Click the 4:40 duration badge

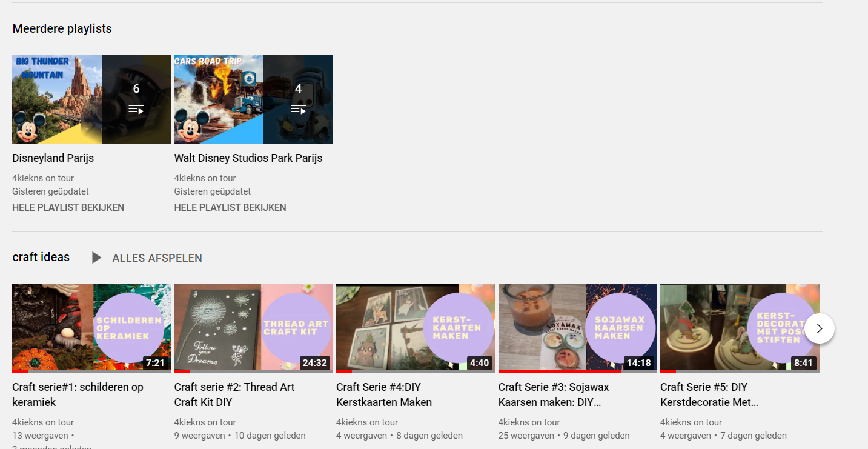coord(479,363)
